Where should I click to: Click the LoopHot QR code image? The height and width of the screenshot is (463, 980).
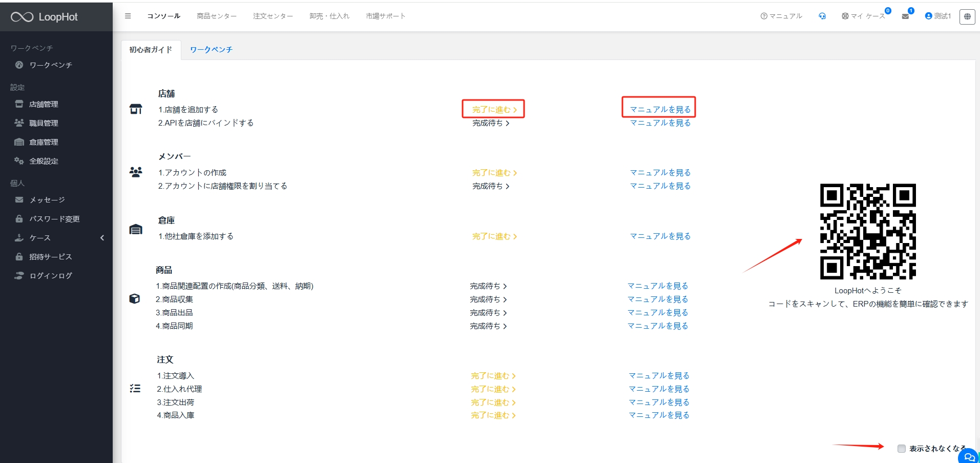(x=868, y=231)
